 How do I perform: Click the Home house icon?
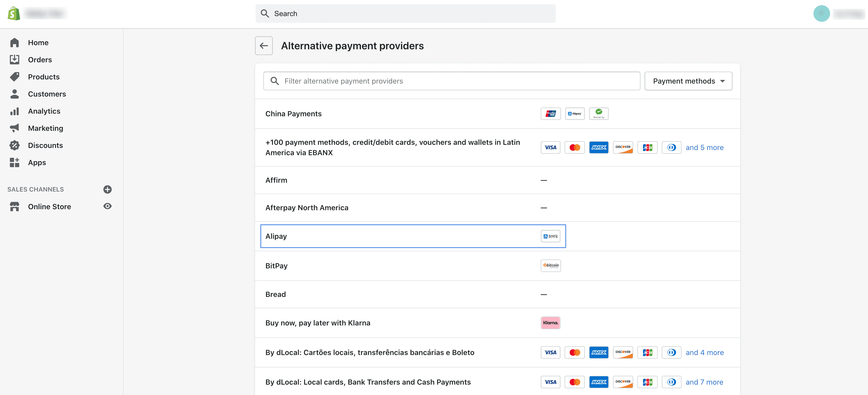pos(15,43)
